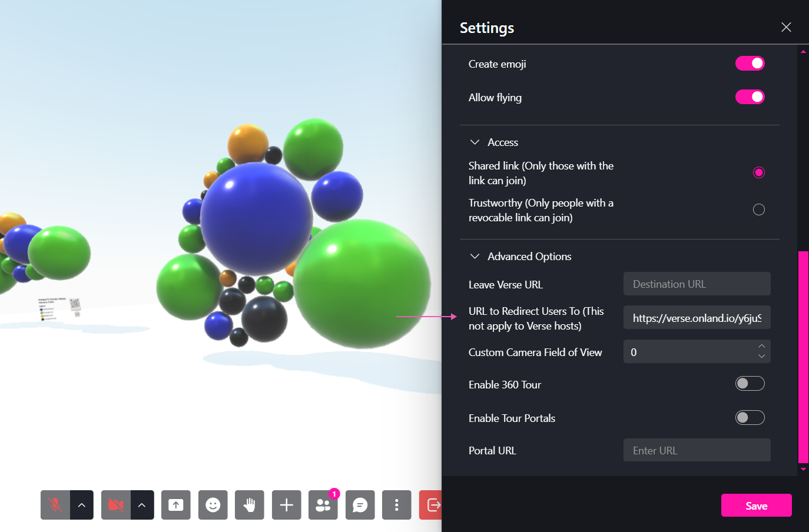
Task: Unmute the microphone
Action: (x=54, y=505)
